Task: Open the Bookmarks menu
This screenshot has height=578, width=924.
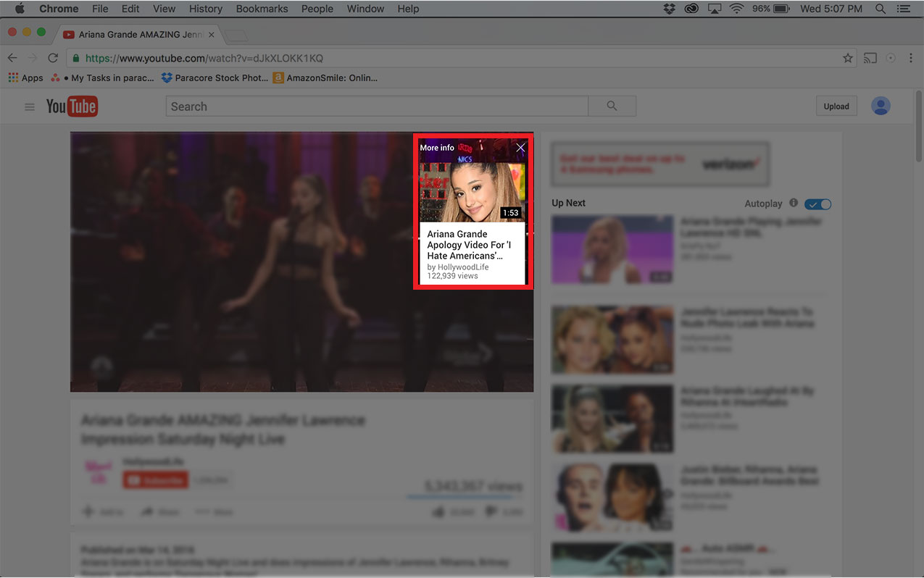Action: [262, 9]
